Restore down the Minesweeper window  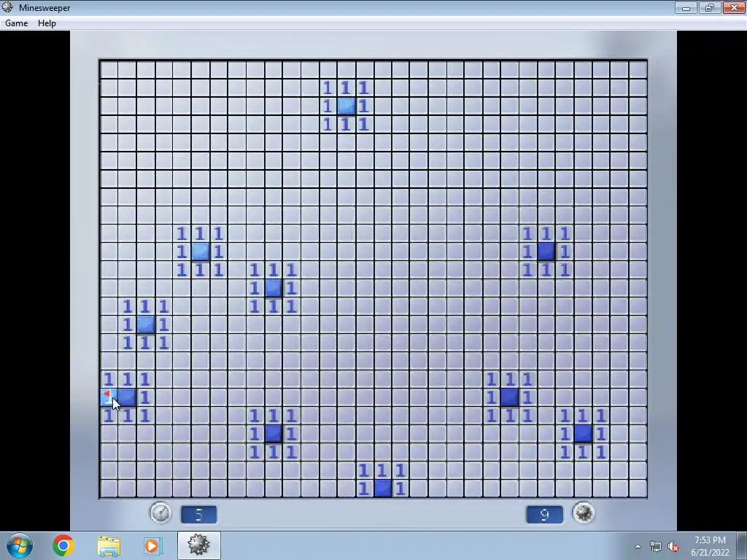(x=710, y=7)
